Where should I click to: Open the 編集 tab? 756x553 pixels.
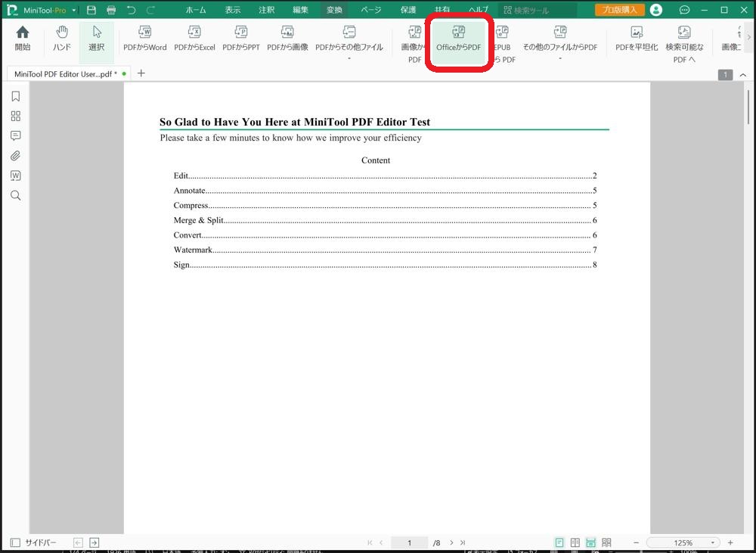[300, 10]
